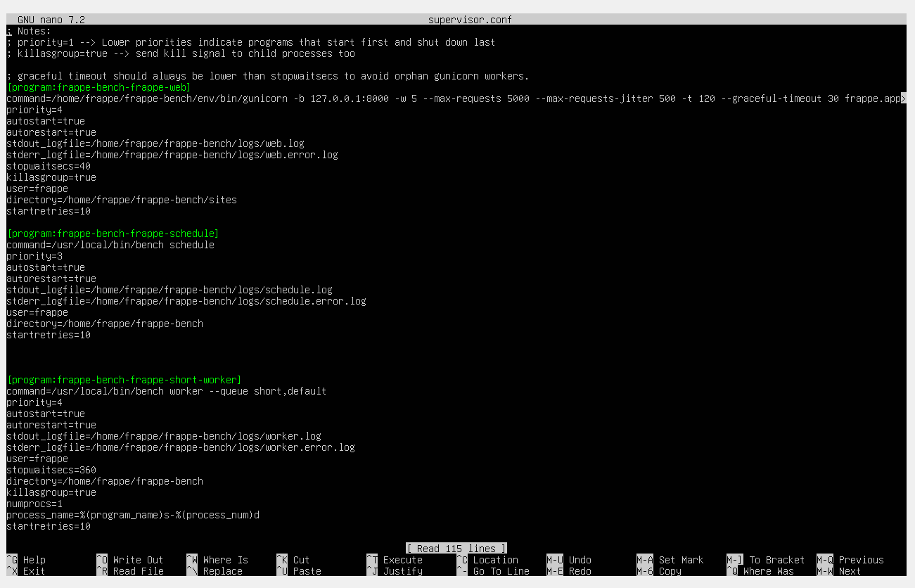
Task: Click the graceful timeout comment line
Action: coord(268,76)
